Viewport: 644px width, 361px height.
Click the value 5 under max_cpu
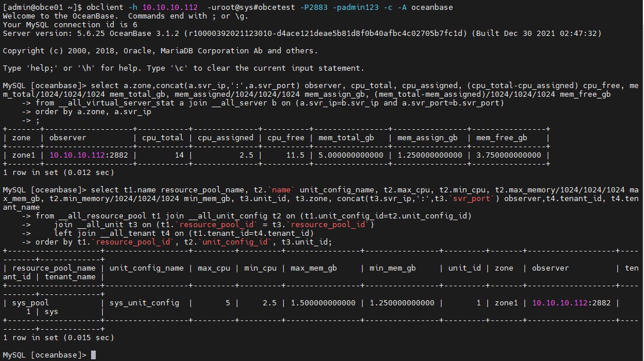point(227,303)
